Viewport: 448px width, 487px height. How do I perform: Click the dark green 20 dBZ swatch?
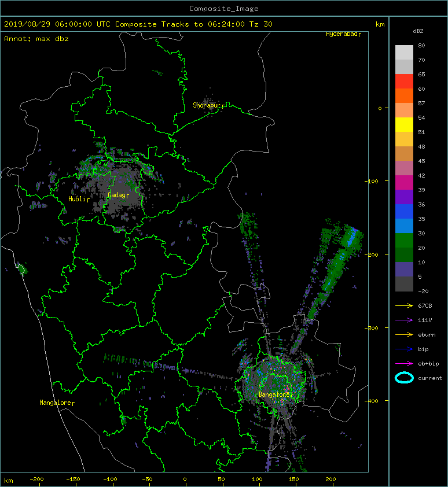404,254
